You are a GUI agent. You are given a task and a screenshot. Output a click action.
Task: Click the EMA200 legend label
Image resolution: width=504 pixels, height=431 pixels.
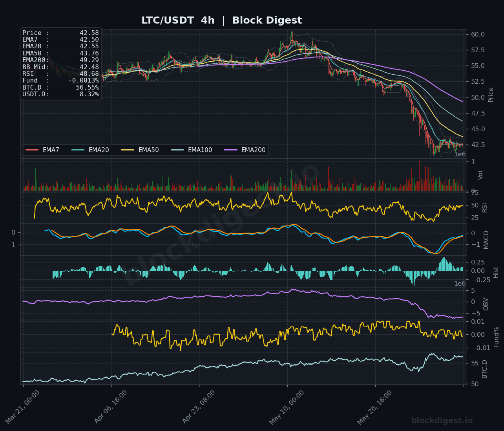click(254, 150)
